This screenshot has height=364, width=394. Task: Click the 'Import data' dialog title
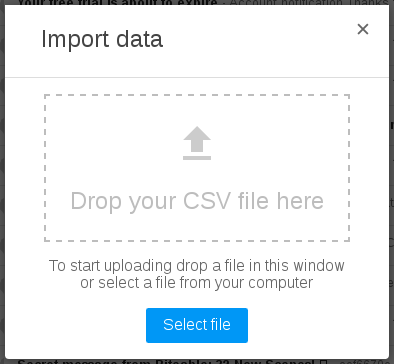point(102,39)
